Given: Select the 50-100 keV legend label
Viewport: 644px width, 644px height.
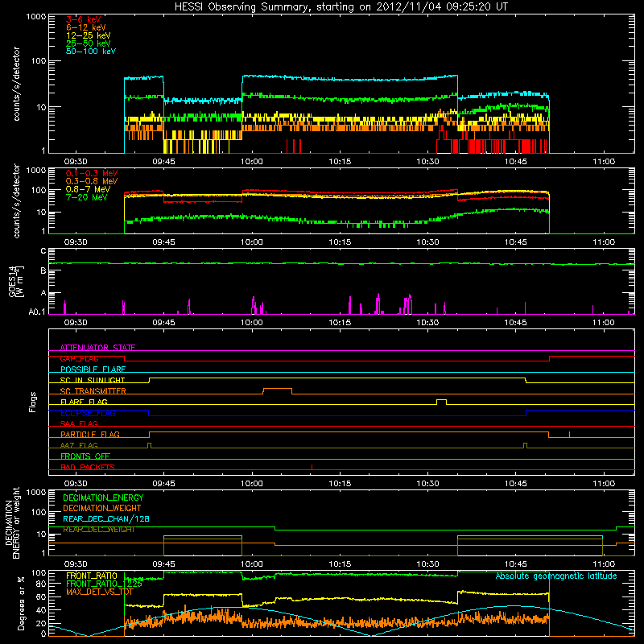Looking at the screenshot, I should point(91,52).
